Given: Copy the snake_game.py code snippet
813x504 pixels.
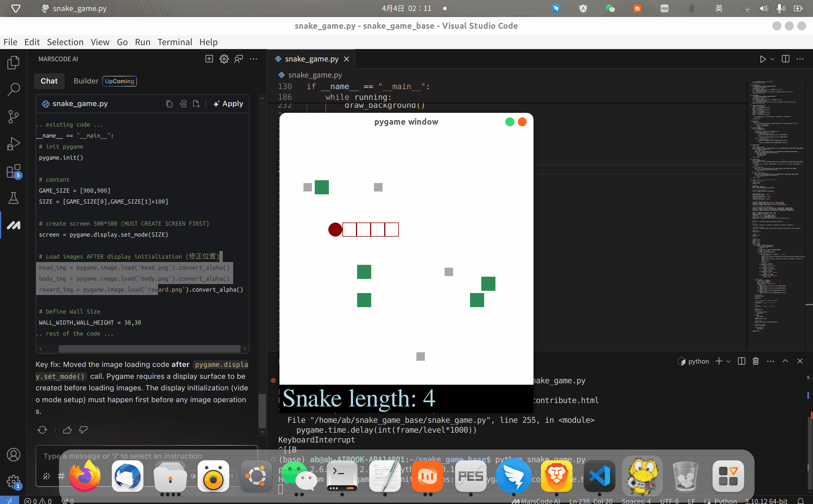Looking at the screenshot, I should [169, 104].
